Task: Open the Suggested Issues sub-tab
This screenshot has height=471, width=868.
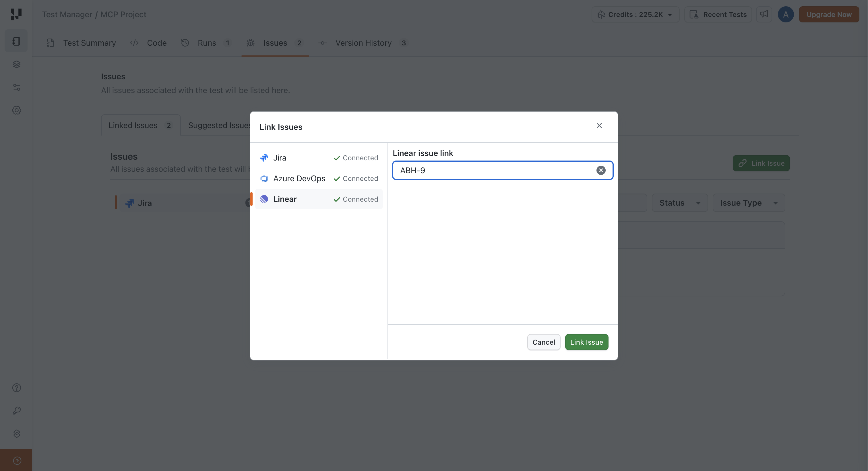Action: (x=219, y=126)
